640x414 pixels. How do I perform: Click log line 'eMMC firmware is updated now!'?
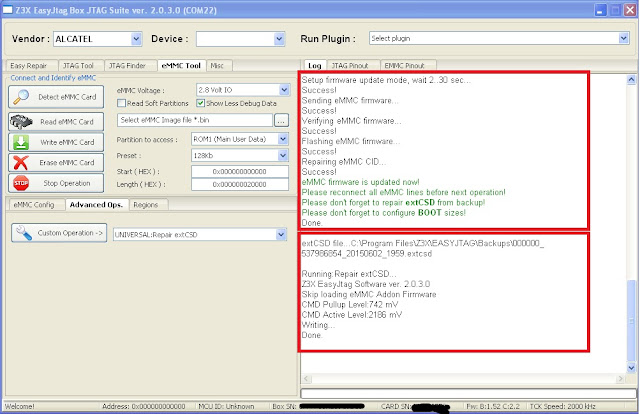[x=360, y=182]
